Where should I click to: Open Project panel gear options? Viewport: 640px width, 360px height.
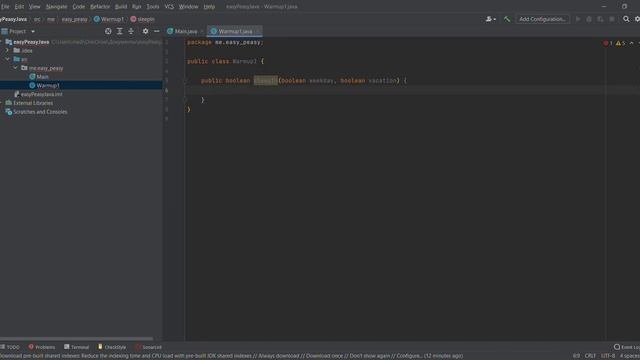145,31
